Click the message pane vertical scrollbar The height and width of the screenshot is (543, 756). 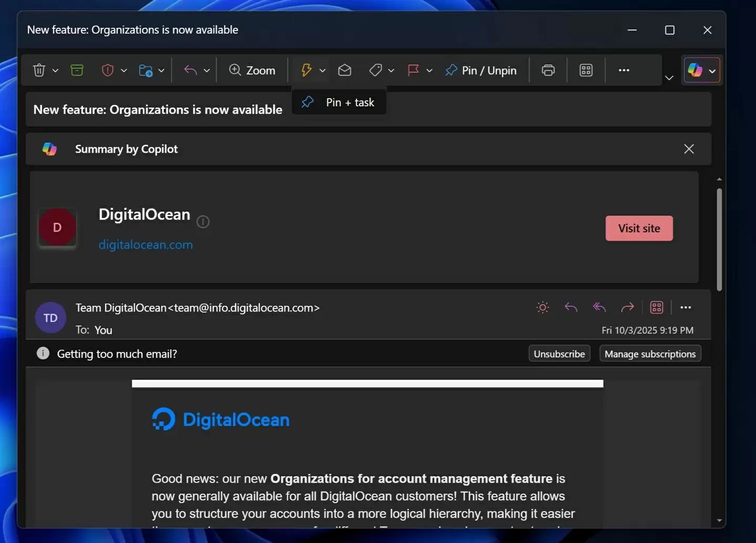click(719, 239)
